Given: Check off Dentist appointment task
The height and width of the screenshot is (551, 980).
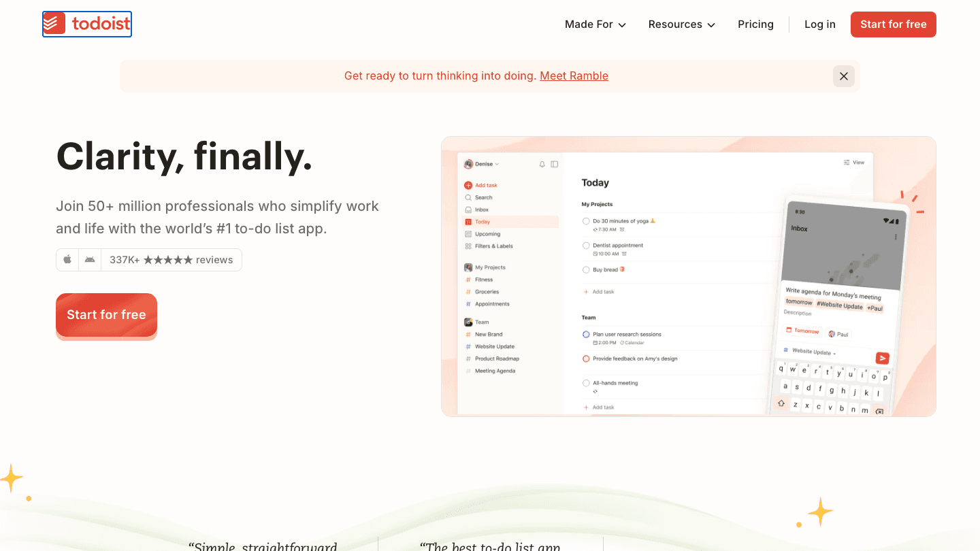Looking at the screenshot, I should [586, 246].
